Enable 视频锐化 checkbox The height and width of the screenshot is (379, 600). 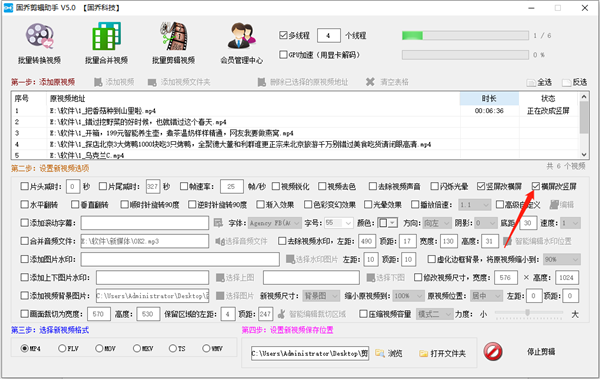pos(276,186)
